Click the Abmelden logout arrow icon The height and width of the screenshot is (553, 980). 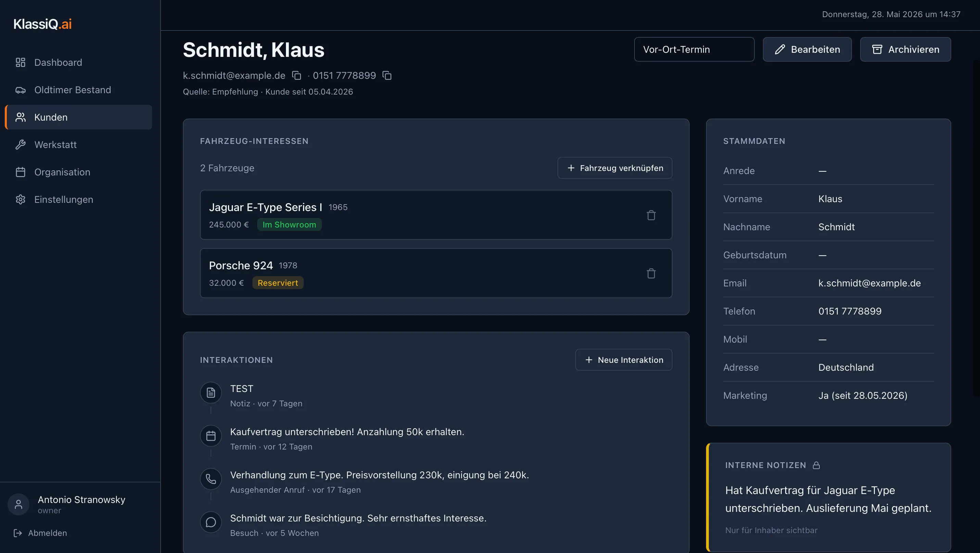(17, 533)
